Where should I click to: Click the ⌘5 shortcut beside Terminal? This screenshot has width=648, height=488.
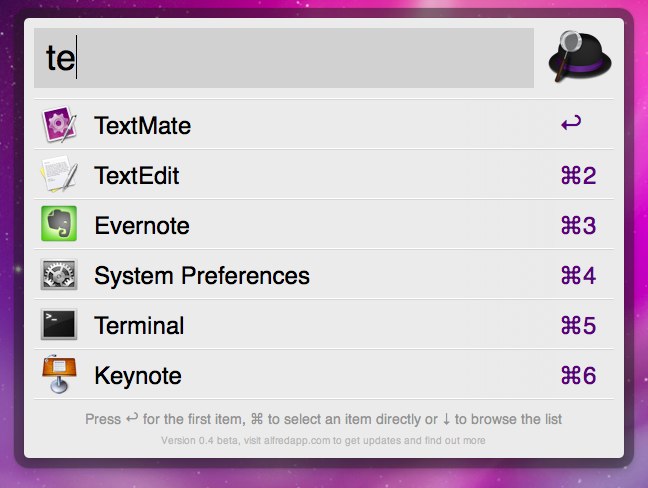578,325
